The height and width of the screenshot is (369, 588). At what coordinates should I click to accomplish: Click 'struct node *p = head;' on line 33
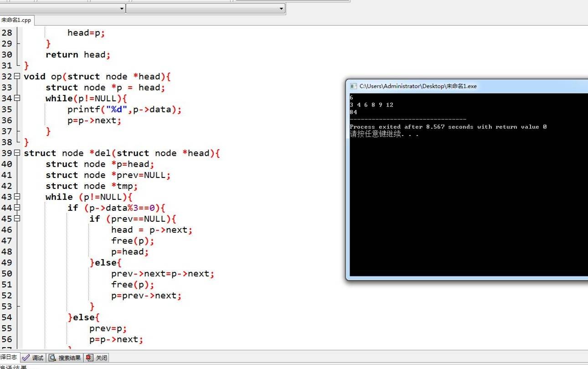[x=105, y=87]
